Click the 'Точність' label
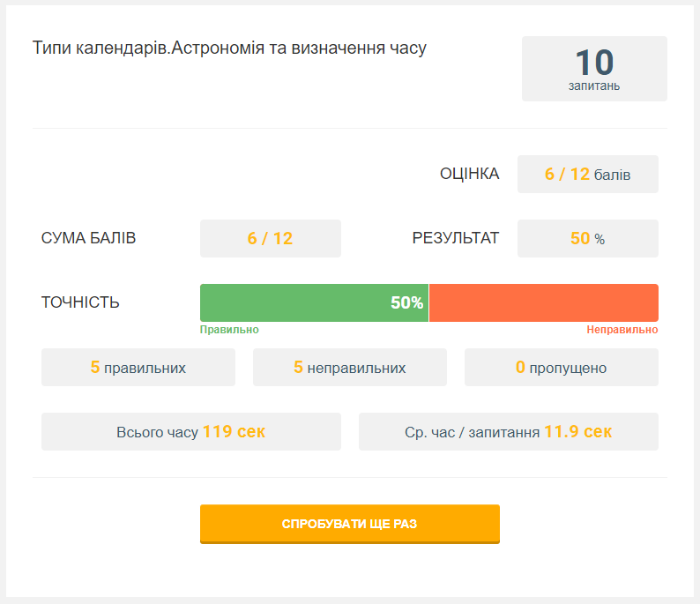This screenshot has height=604, width=700. coord(80,302)
